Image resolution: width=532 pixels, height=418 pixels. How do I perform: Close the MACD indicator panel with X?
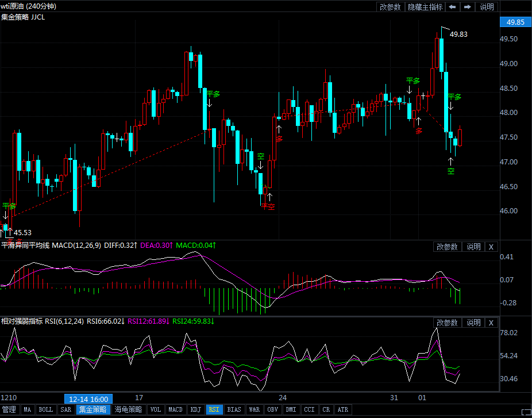(x=491, y=247)
